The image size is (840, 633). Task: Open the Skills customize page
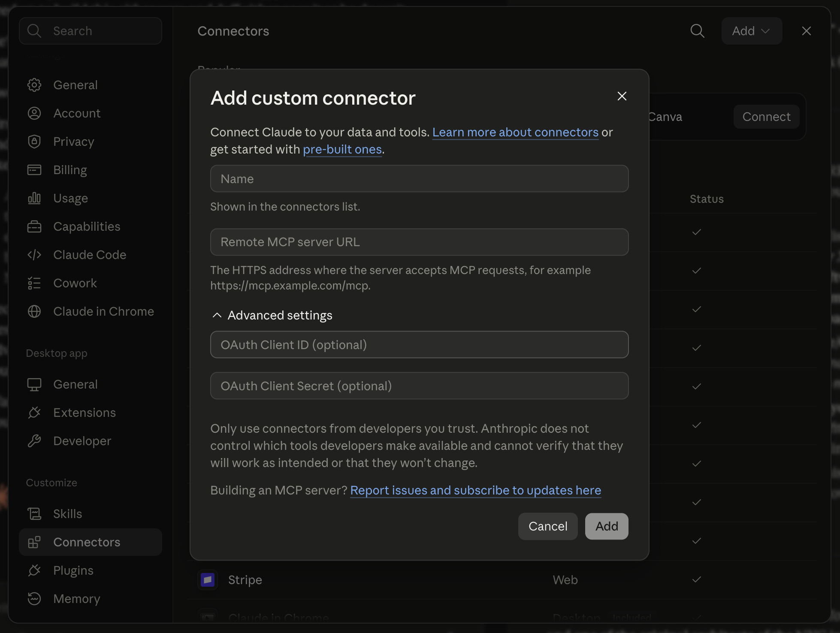coord(91,514)
